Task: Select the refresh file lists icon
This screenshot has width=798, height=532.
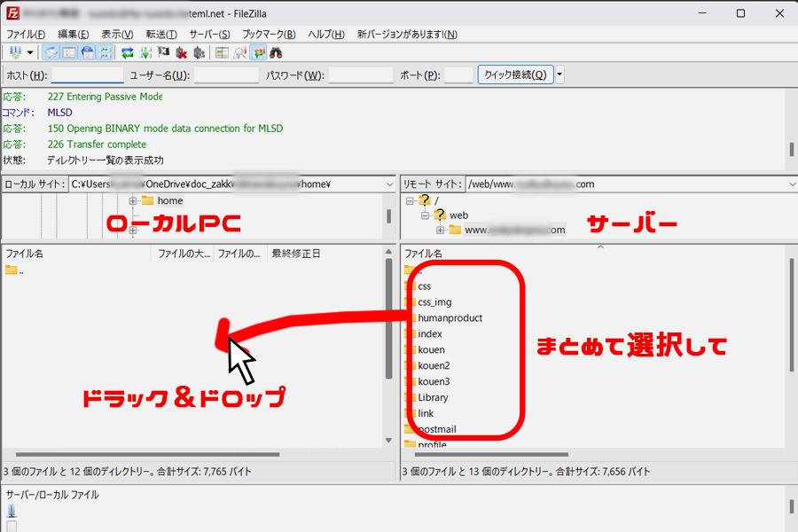Action: click(127, 51)
